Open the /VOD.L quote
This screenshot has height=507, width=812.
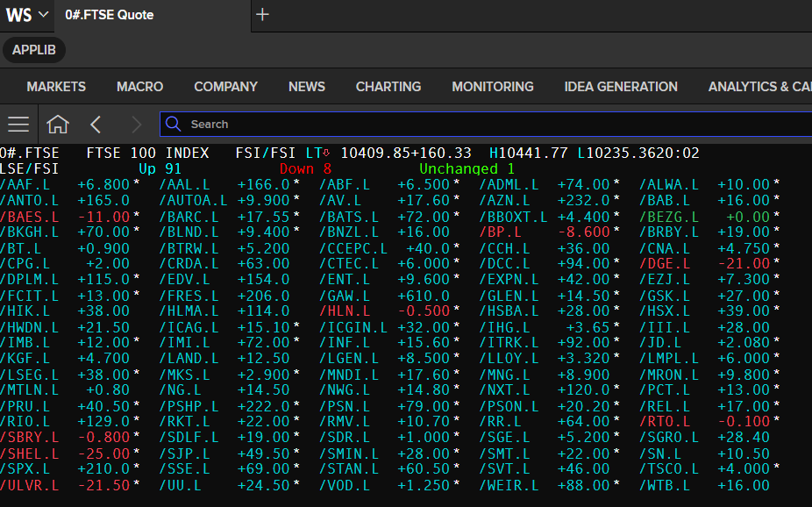345,485
